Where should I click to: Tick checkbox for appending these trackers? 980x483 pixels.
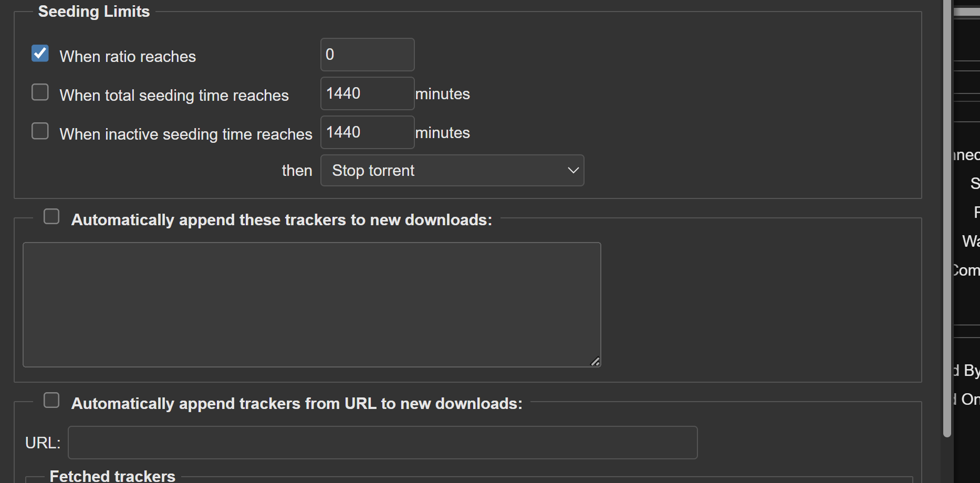pos(51,217)
